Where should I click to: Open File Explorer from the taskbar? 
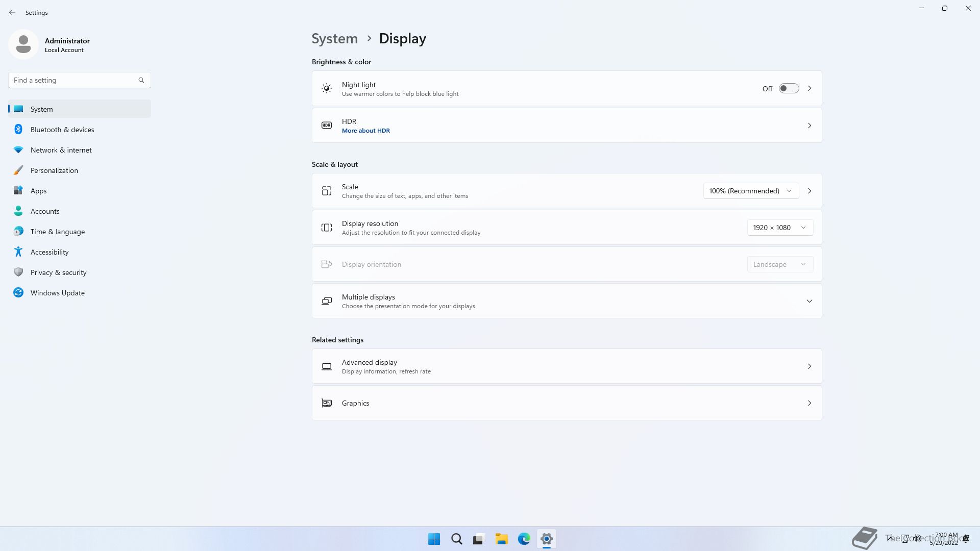[x=501, y=539]
